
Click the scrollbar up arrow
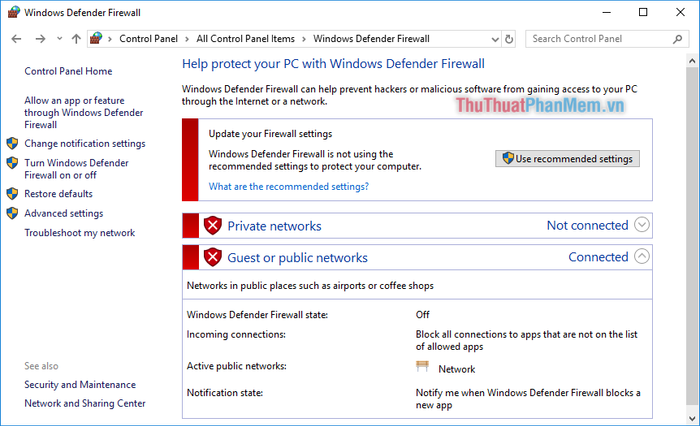pos(692,61)
